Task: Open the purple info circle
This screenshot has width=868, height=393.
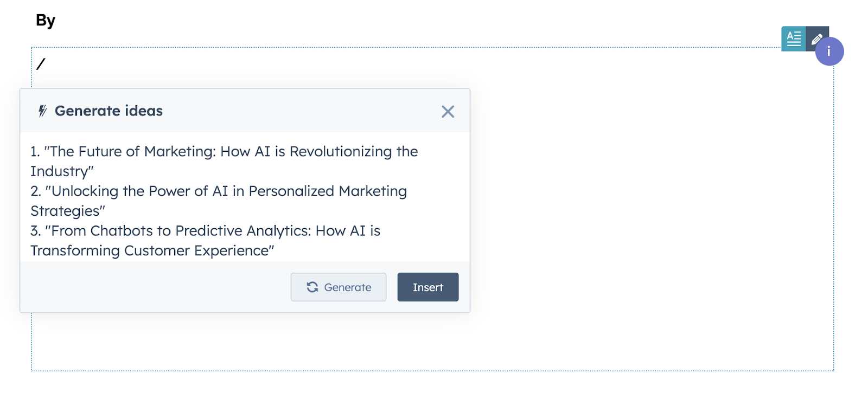Action: pos(829,51)
